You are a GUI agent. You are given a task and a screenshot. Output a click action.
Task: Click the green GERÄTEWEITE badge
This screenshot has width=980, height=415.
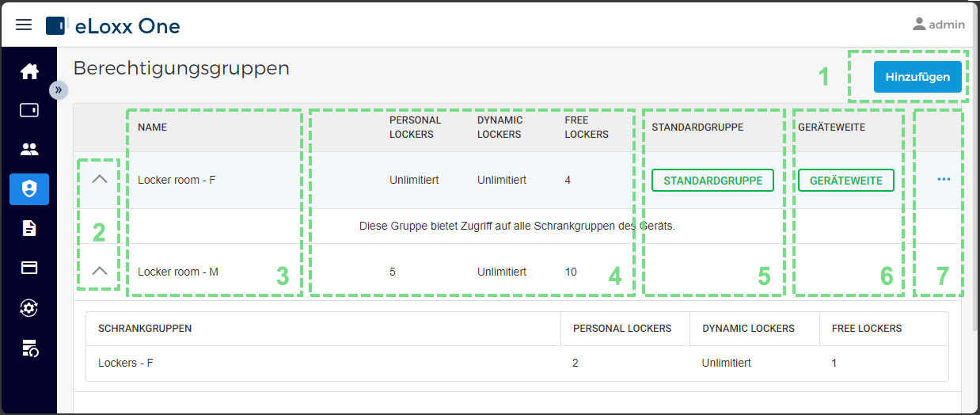click(x=846, y=181)
